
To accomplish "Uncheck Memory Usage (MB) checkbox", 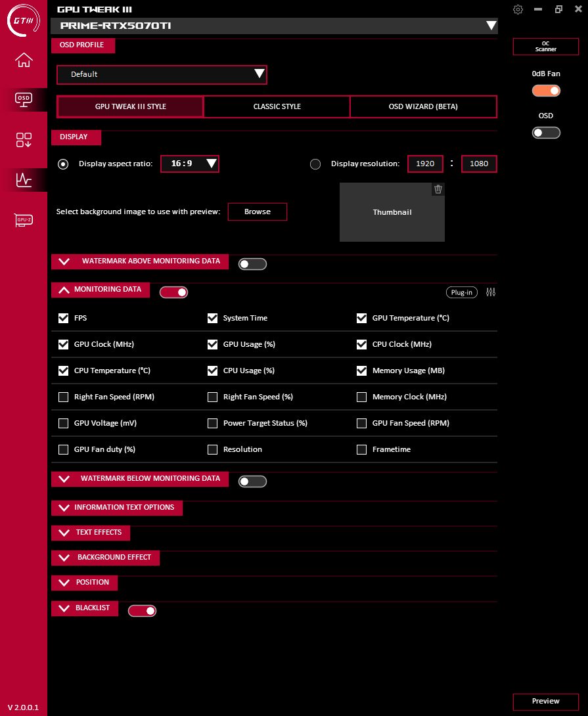I will tap(362, 370).
